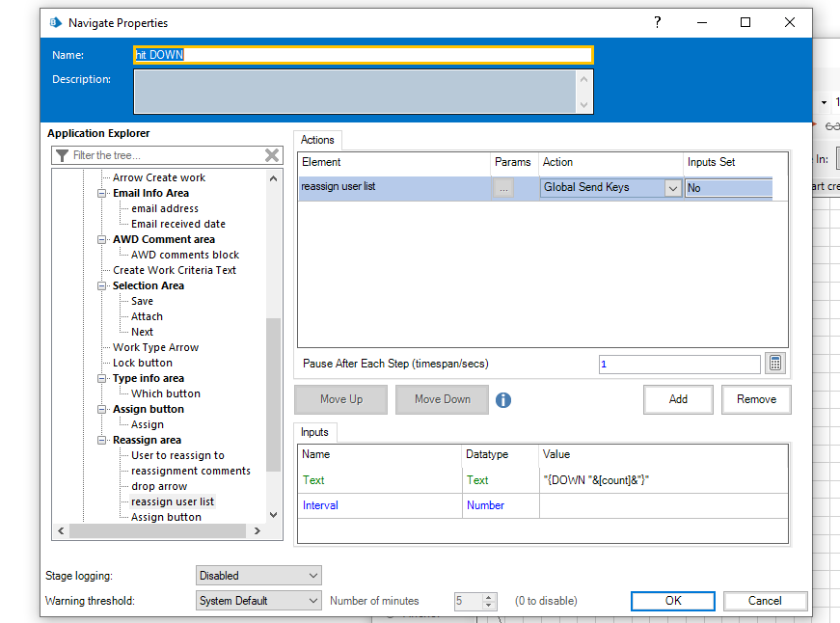This screenshot has width=840, height=623.
Task: Open the Global Send Keys action dropdown
Action: click(x=673, y=188)
